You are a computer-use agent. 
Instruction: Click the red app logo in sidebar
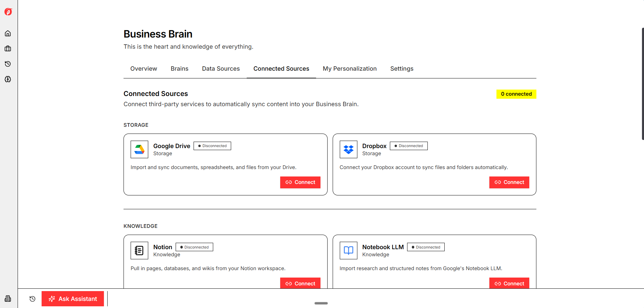click(x=8, y=12)
